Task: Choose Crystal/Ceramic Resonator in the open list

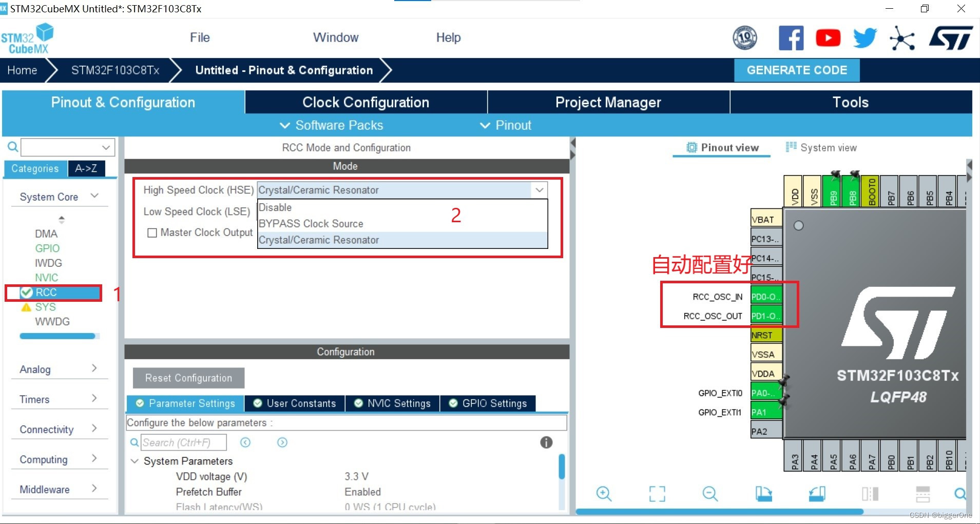Action: point(402,240)
